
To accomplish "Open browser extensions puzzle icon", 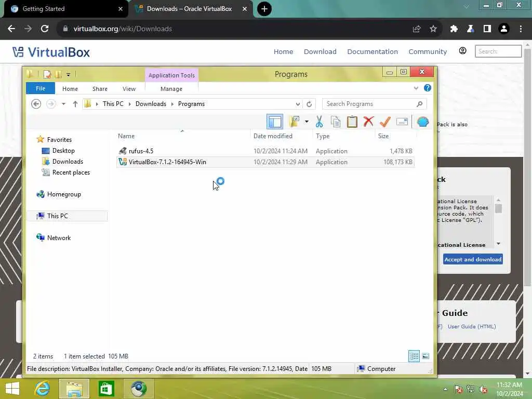I will 454,29.
